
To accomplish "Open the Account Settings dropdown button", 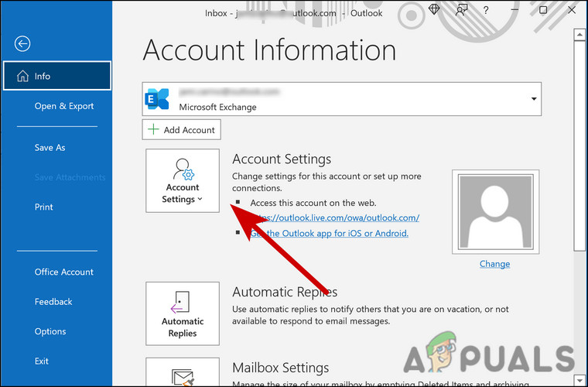I will pos(183,181).
